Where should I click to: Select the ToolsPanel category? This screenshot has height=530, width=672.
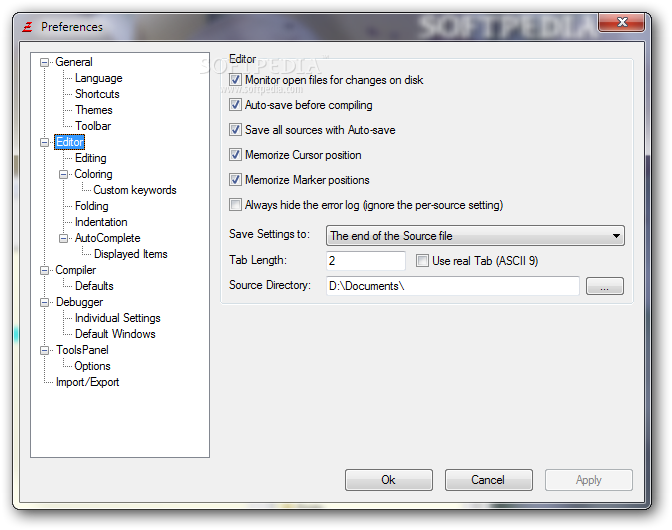pos(82,350)
